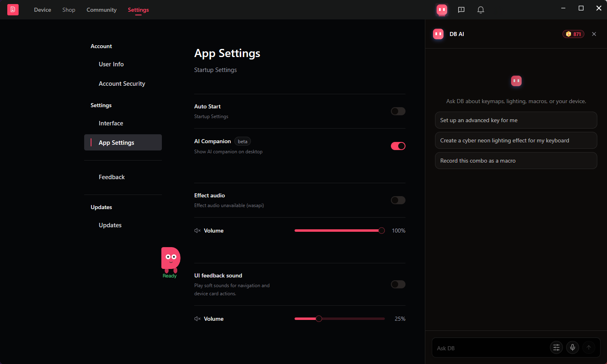This screenshot has width=607, height=364.
Task: Click the DB mascot icon above the suggestions
Action: [x=516, y=81]
